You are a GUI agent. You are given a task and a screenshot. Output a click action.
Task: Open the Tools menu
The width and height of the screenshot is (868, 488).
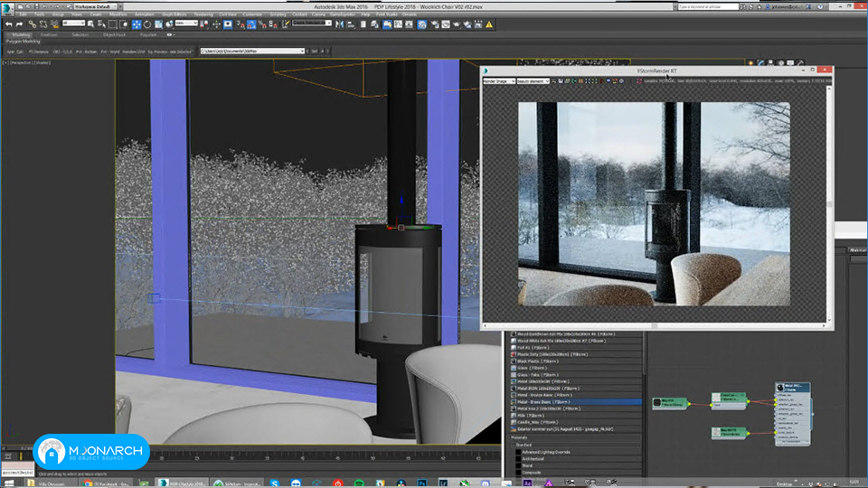40,14
